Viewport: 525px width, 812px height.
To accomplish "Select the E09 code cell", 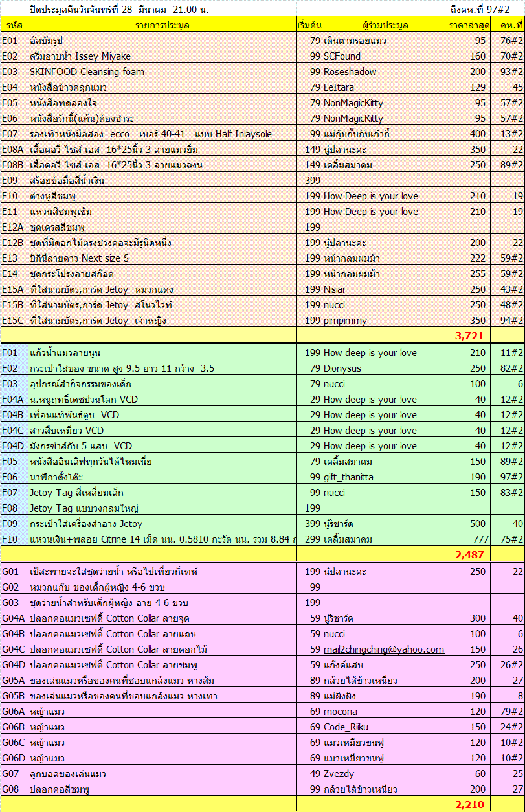I will coord(14,181).
